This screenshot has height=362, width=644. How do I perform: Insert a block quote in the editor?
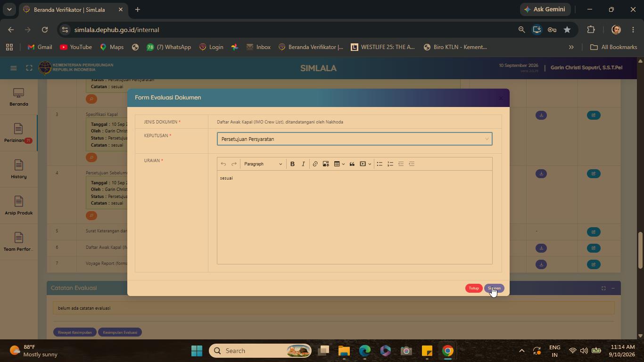click(352, 164)
